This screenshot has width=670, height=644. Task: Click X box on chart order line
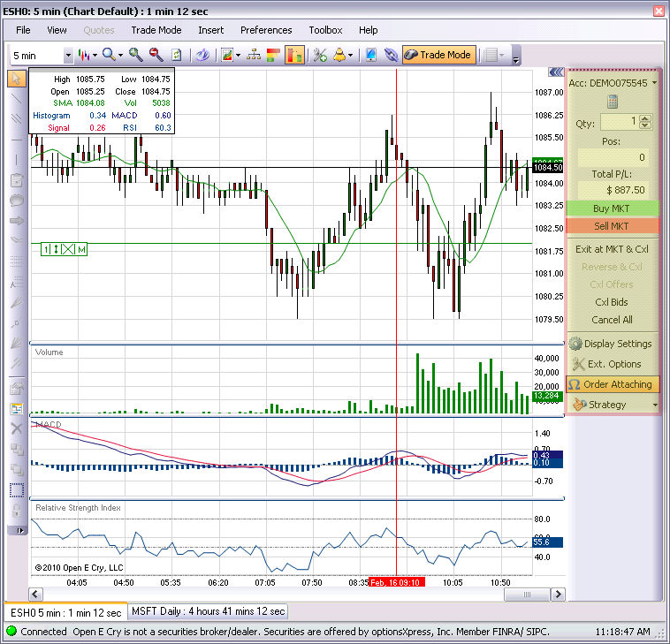[x=69, y=250]
